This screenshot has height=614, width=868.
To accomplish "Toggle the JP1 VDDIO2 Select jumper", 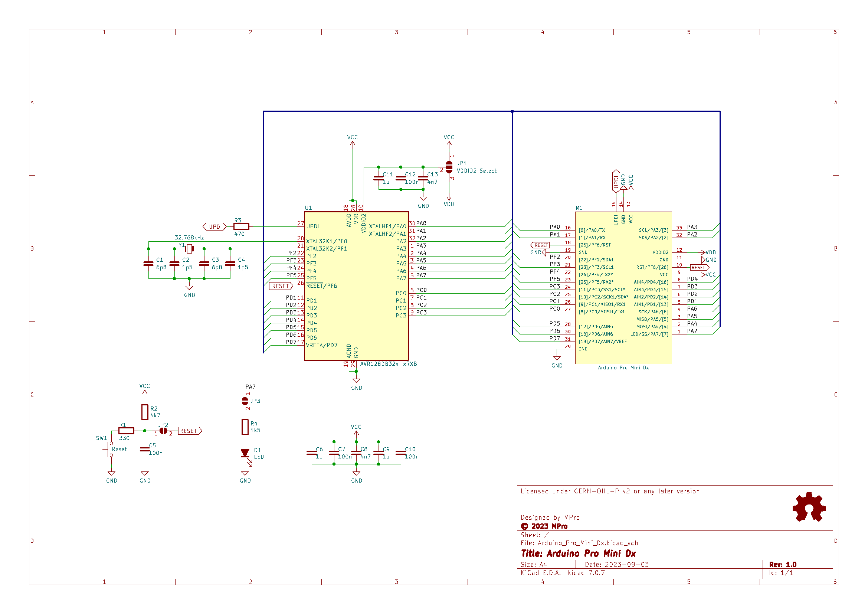I will [x=449, y=166].
